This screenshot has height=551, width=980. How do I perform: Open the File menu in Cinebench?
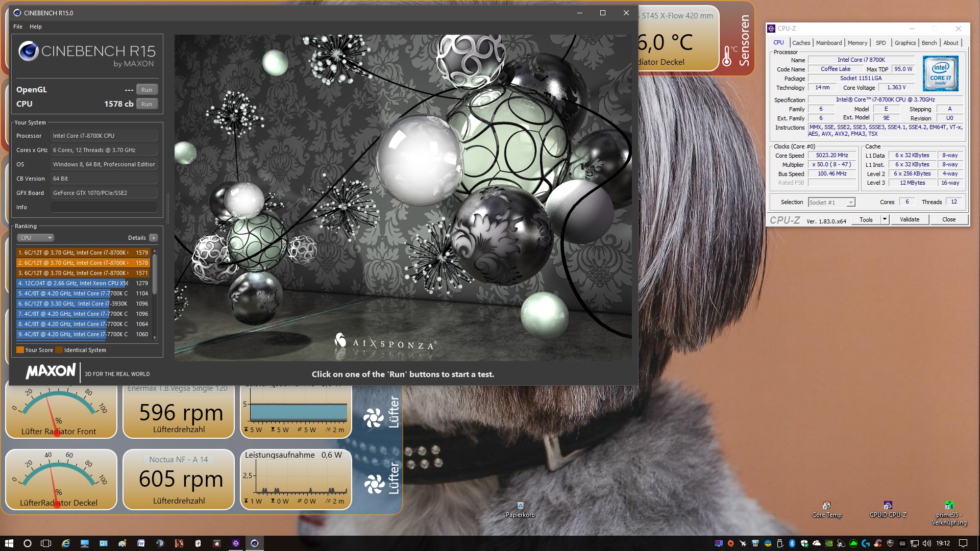pos(18,27)
